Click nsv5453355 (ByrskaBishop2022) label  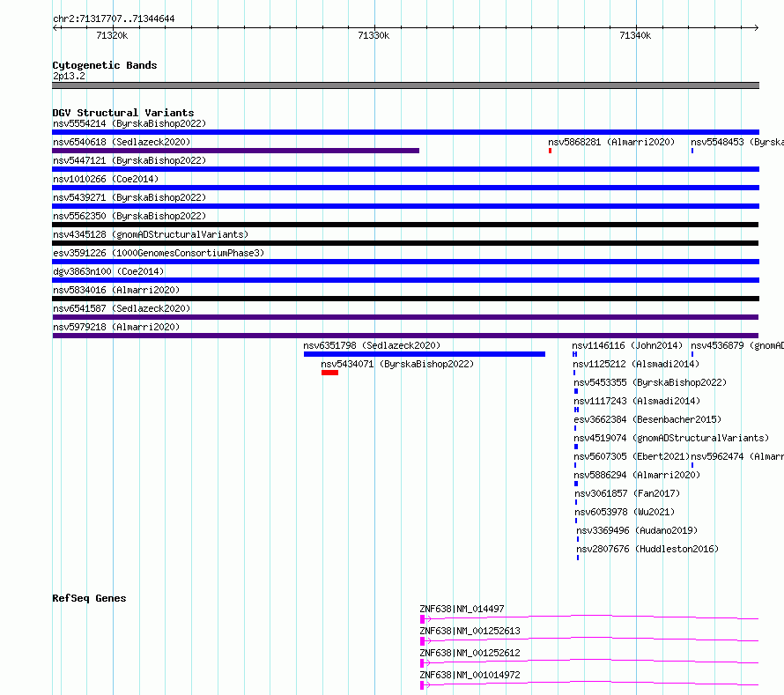click(x=650, y=382)
